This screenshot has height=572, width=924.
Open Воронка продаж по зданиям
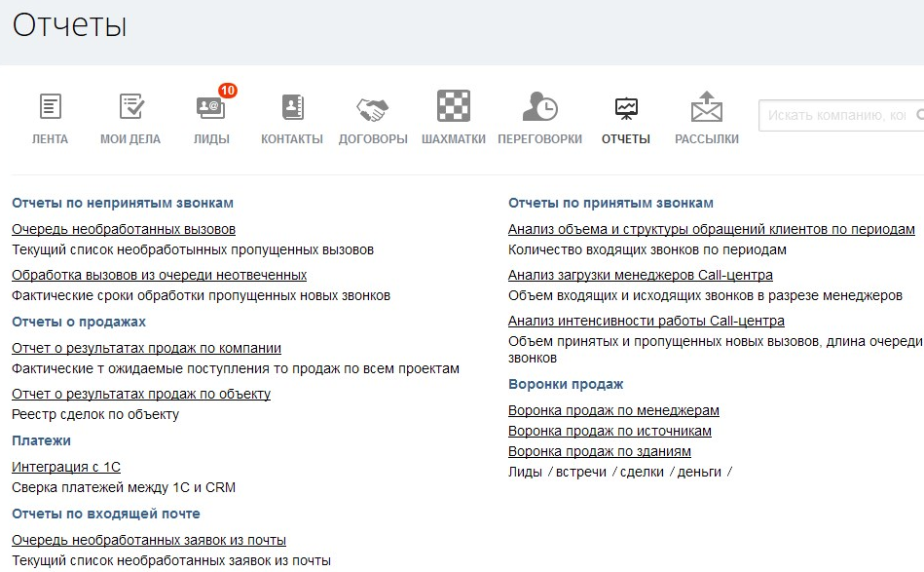pos(600,452)
